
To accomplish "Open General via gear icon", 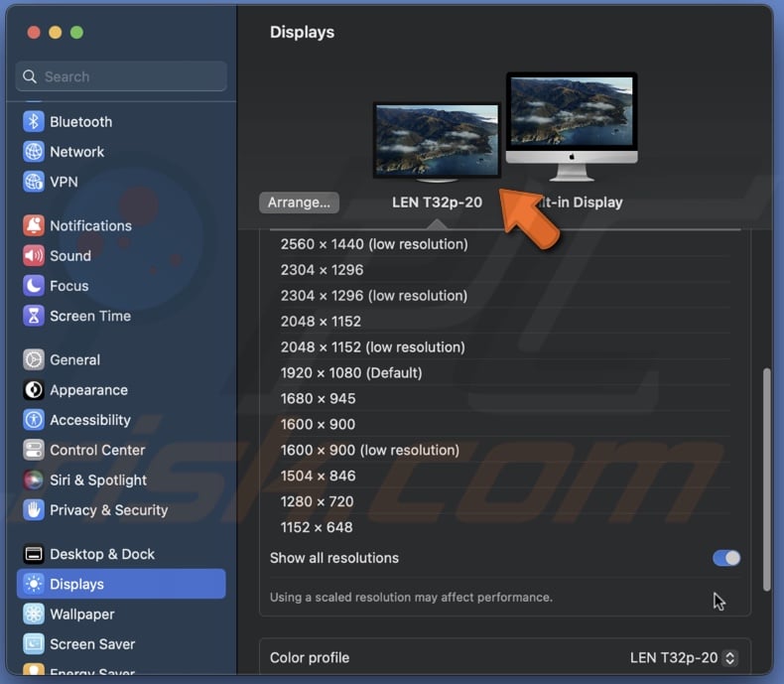I will [x=34, y=359].
